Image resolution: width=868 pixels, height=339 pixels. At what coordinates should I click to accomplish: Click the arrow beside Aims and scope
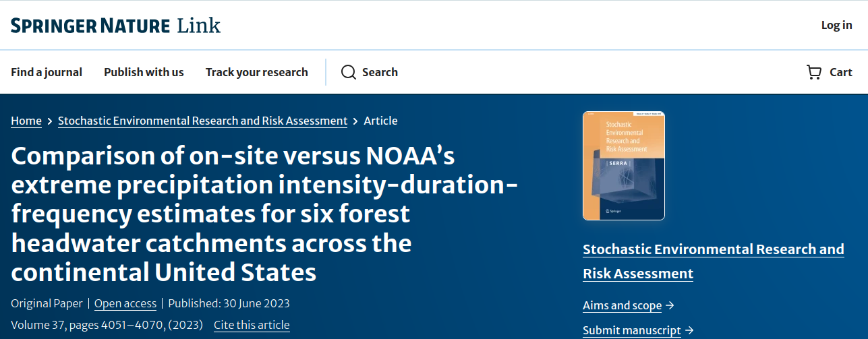[x=670, y=305]
